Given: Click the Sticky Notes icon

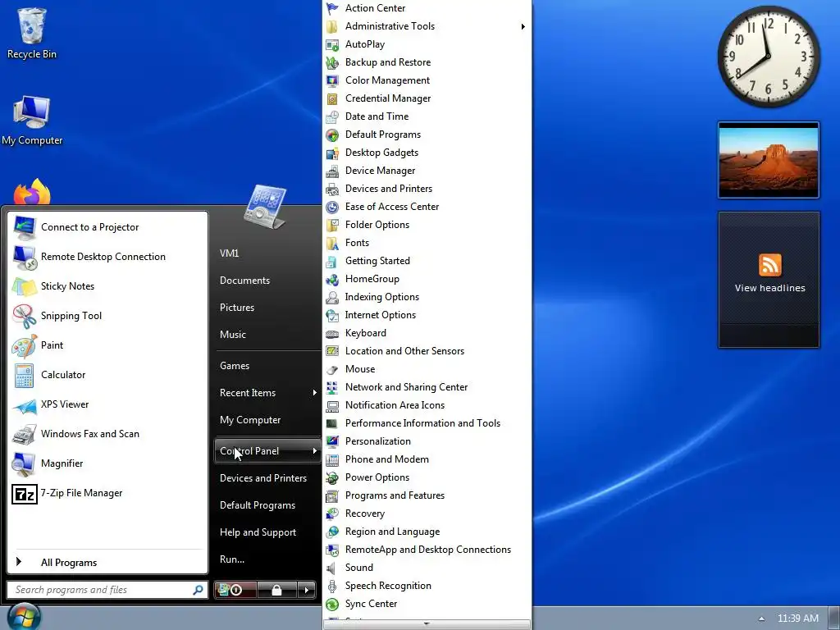Looking at the screenshot, I should [x=24, y=286].
